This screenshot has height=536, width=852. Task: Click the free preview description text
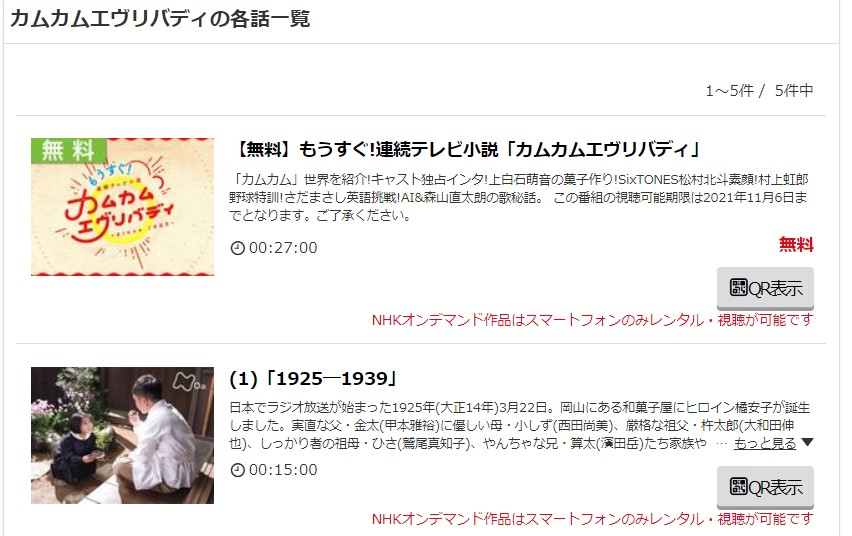coord(519,197)
